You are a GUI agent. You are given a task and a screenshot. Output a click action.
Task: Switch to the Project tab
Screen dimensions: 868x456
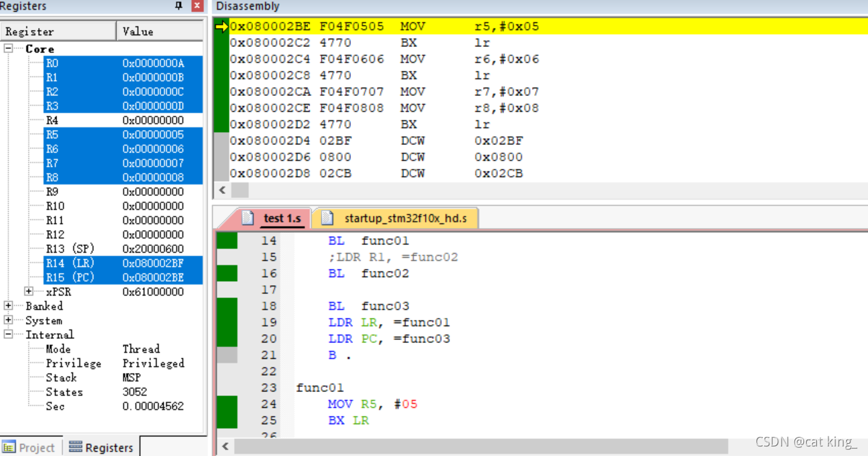[30, 447]
